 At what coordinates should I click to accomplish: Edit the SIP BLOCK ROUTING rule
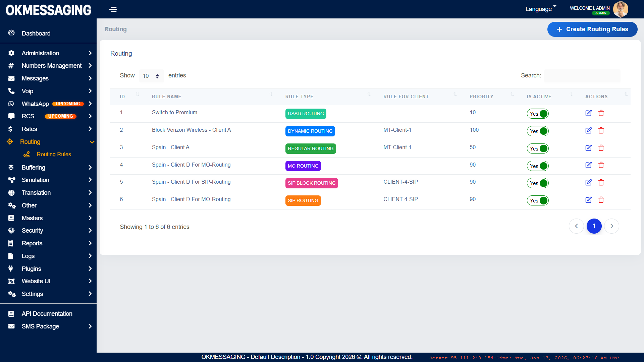(588, 183)
